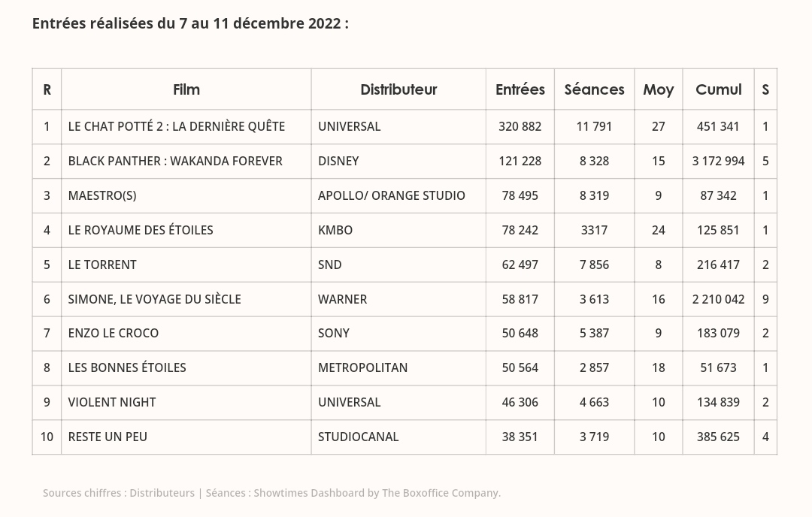
Task: Click the Film column header
Action: (186, 89)
